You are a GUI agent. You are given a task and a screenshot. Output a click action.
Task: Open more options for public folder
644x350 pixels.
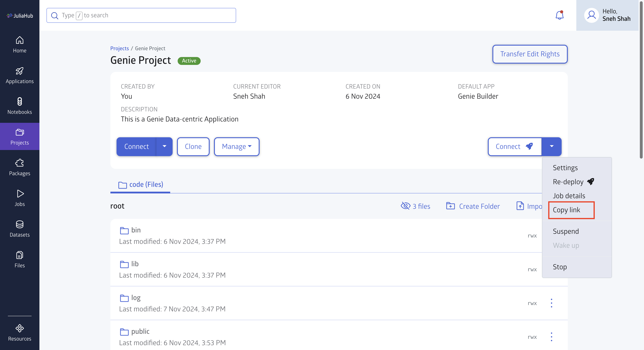[552, 337]
